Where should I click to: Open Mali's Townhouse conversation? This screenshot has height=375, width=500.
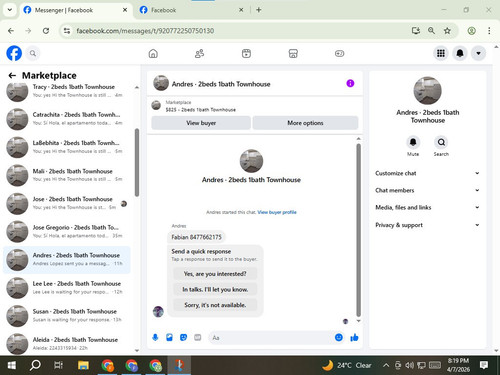[67, 175]
